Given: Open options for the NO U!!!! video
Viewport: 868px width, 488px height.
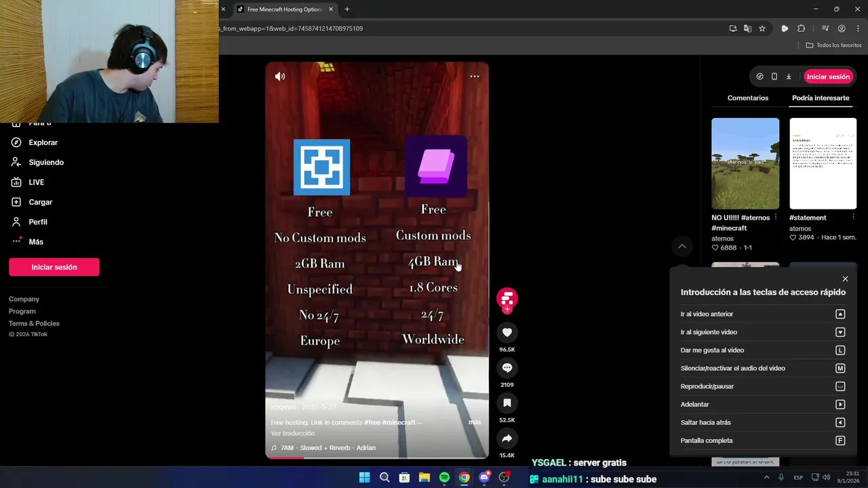Looking at the screenshot, I should tap(776, 218).
